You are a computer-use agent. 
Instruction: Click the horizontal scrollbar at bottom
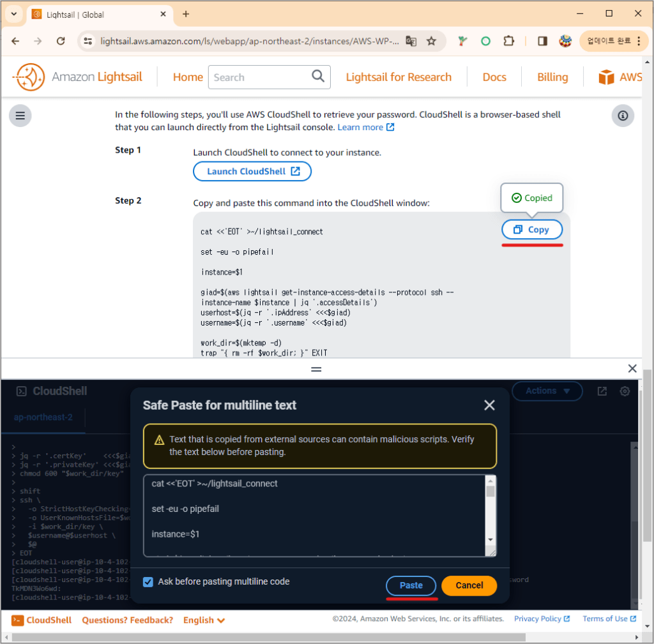click(x=269, y=638)
